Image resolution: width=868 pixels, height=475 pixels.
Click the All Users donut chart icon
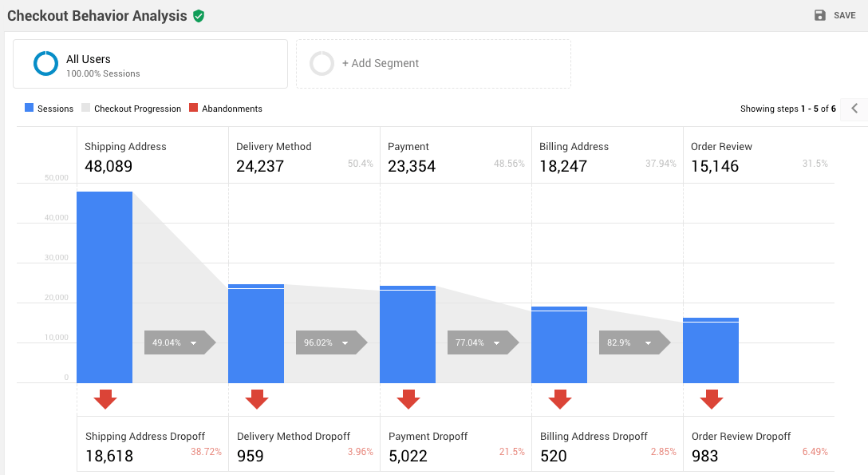(x=46, y=64)
